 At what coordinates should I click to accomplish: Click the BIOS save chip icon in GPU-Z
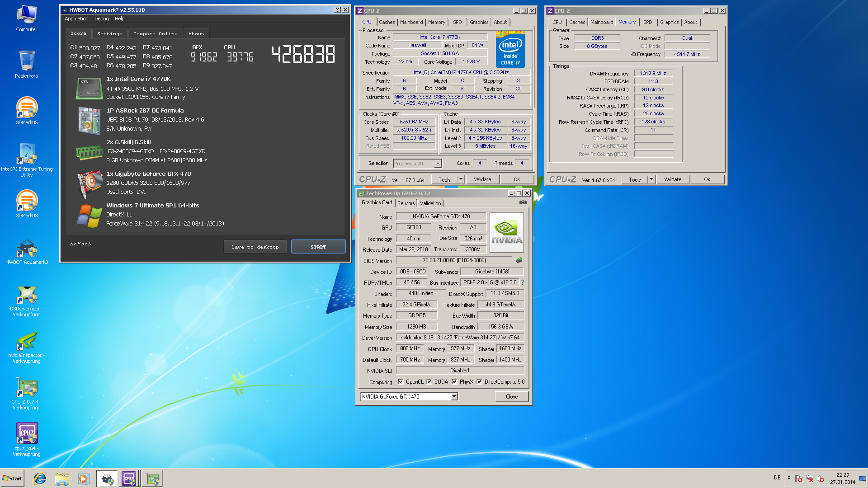tap(519, 260)
